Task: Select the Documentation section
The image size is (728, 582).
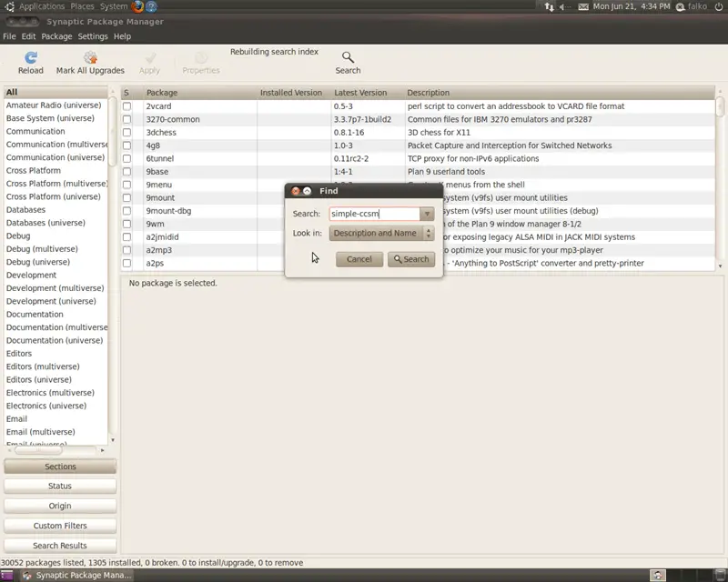Action: 56,315
